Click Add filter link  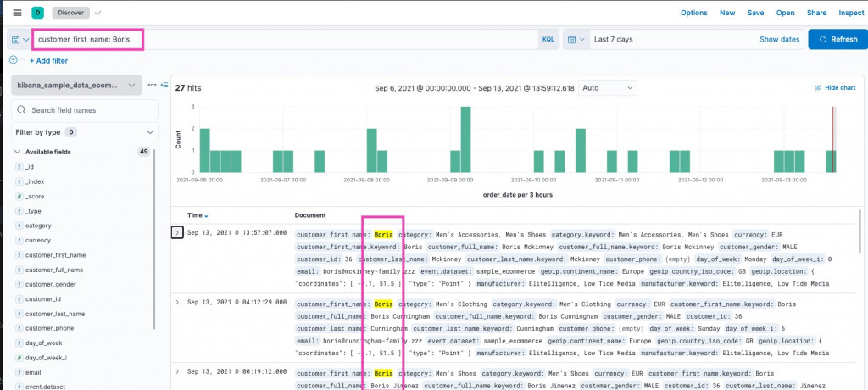[x=48, y=60]
